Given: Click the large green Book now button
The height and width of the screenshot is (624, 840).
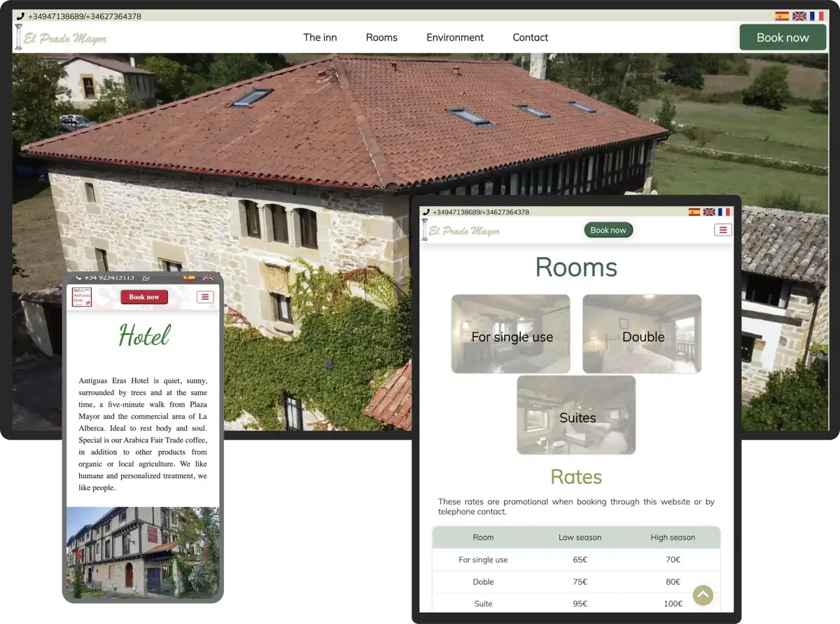Looking at the screenshot, I should pos(782,38).
